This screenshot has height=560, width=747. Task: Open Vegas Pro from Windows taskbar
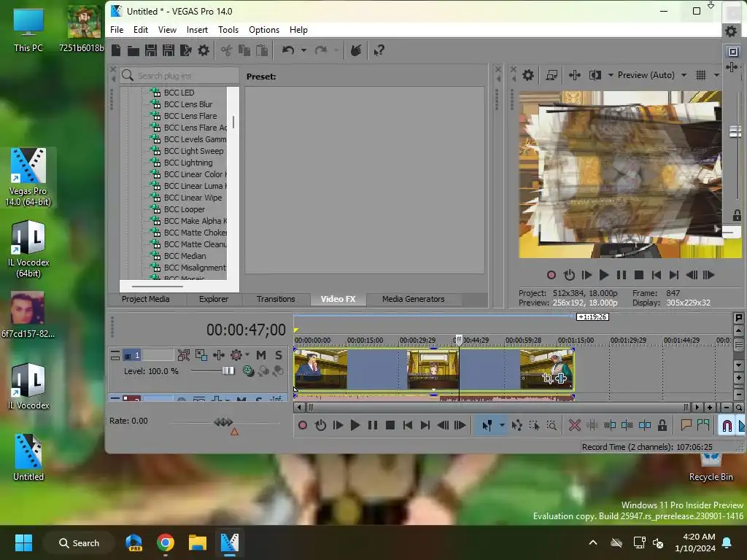[x=229, y=542]
